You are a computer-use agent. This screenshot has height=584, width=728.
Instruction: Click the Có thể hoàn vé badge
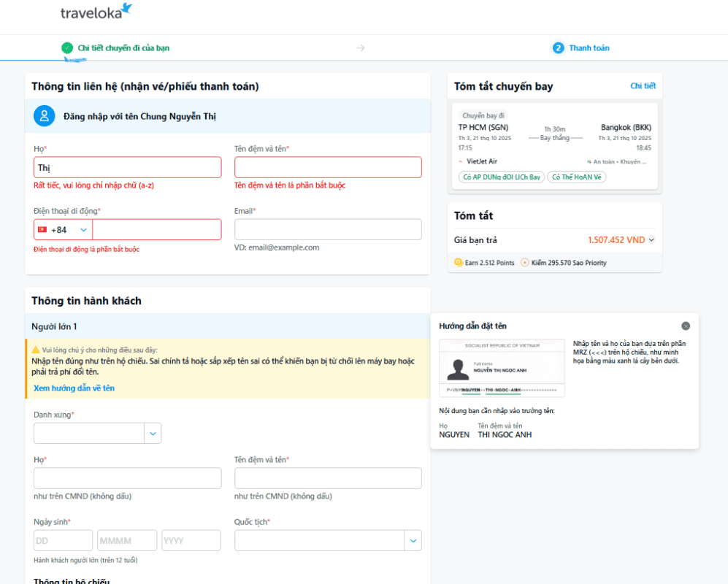click(576, 177)
